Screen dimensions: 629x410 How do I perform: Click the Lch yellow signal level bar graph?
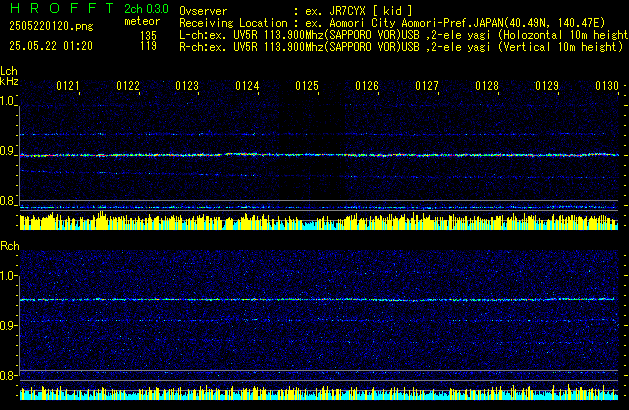coord(319,221)
